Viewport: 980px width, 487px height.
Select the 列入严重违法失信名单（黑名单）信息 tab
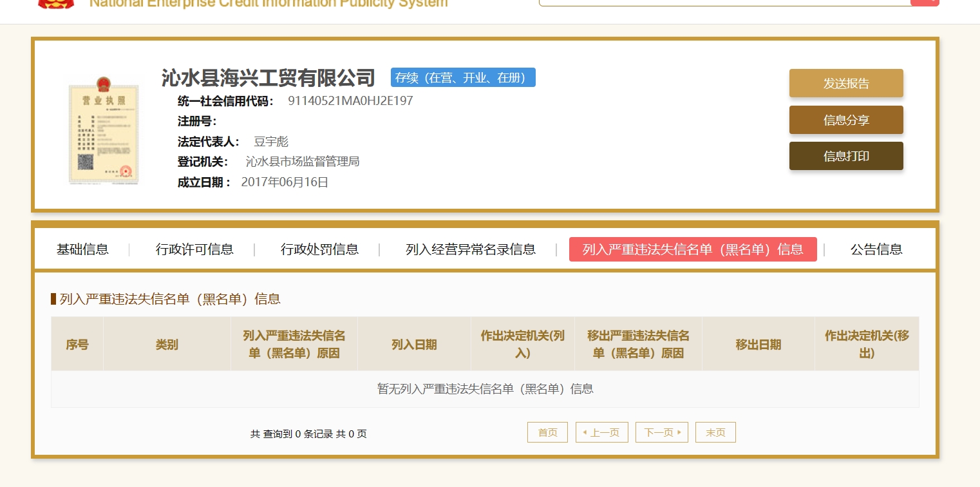pyautogui.click(x=693, y=249)
